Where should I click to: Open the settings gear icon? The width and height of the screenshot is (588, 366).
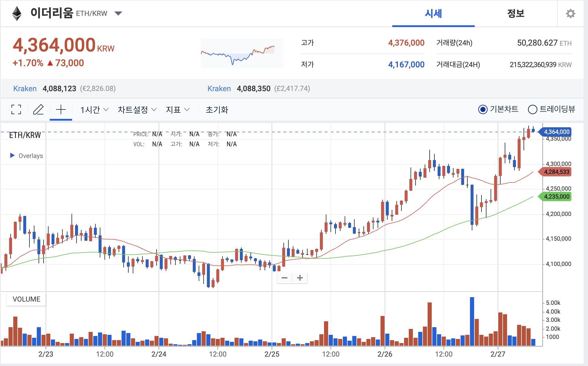coord(570,14)
